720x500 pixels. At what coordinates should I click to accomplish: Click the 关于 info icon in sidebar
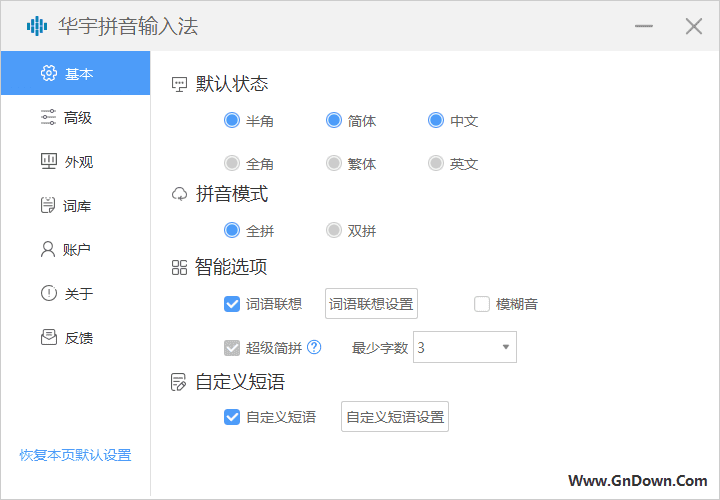pyautogui.click(x=48, y=293)
